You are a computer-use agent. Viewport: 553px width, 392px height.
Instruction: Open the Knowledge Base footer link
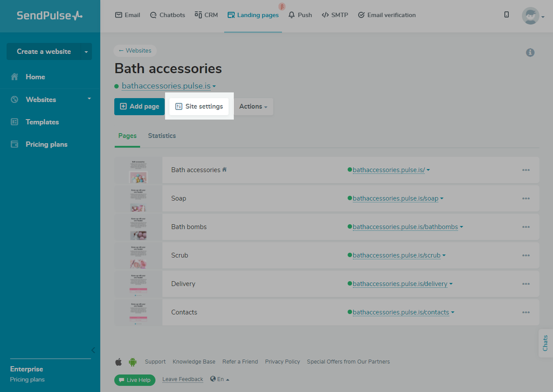[194, 362]
